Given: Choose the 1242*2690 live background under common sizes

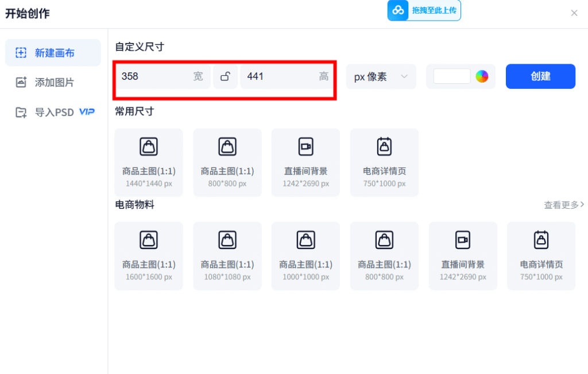Looking at the screenshot, I should point(305,162).
